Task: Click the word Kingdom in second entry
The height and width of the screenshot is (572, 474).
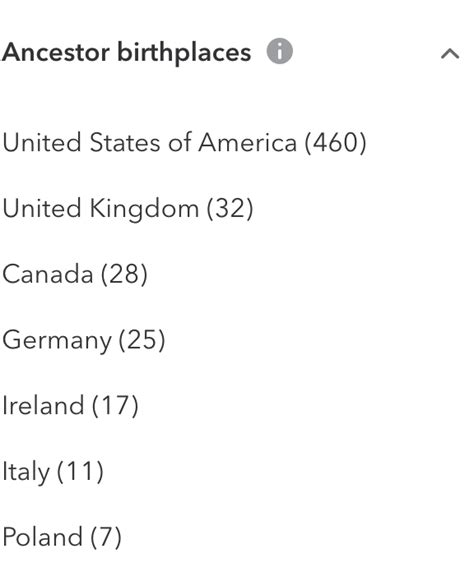Action: click(144, 209)
